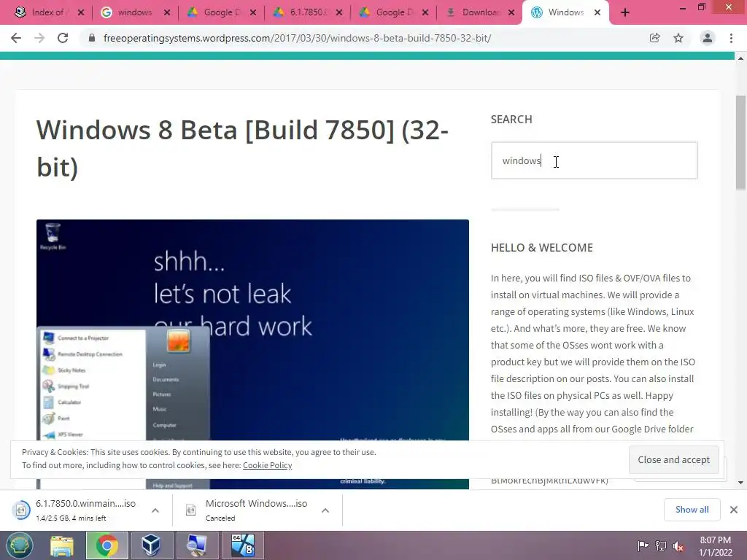This screenshot has width=747, height=560.
Task: Close the downloads bar
Action: click(x=734, y=510)
